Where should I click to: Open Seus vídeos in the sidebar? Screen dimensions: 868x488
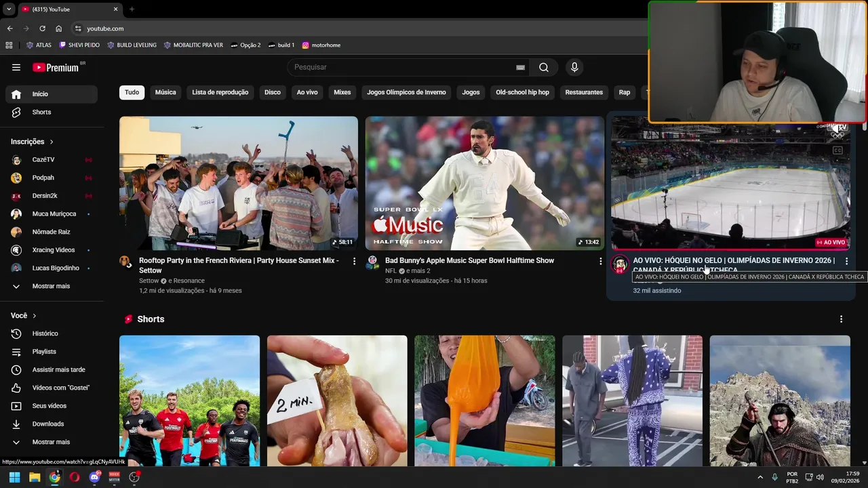tap(52, 406)
